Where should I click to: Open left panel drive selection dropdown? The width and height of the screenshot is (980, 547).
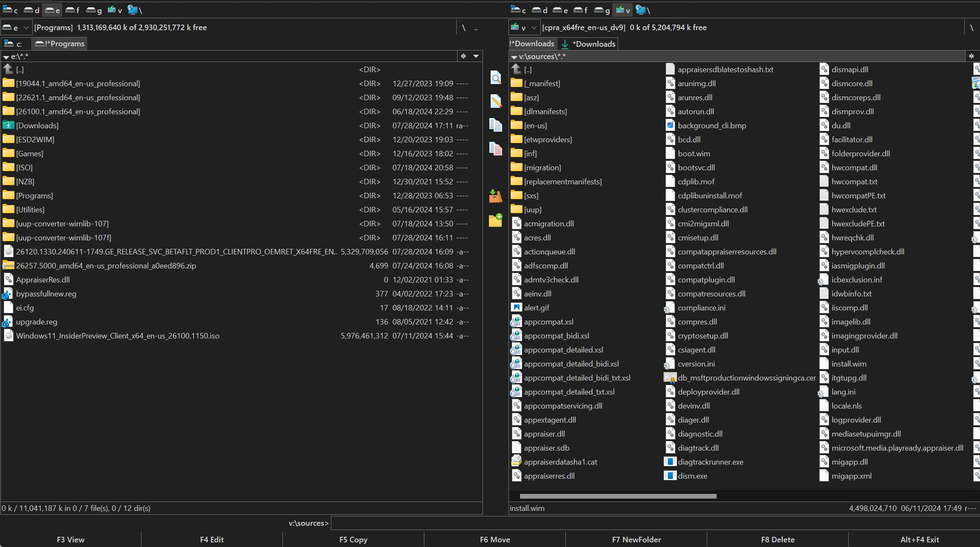(x=16, y=28)
